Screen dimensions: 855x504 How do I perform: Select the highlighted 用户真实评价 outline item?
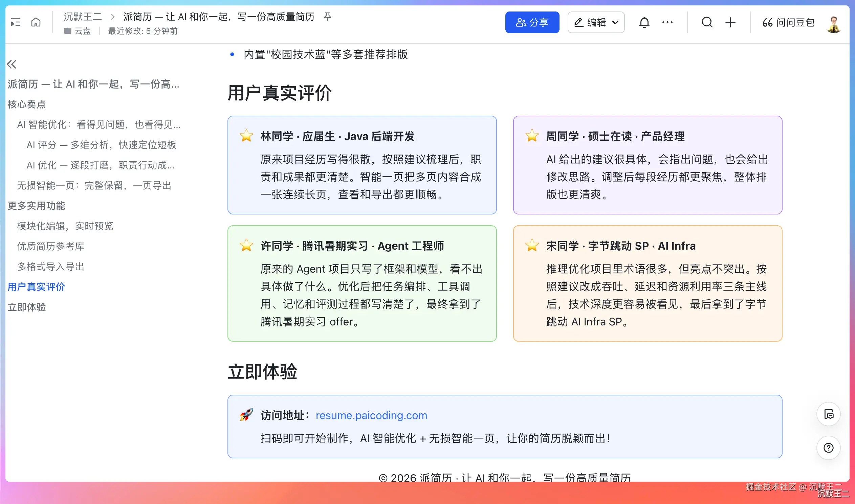pyautogui.click(x=36, y=287)
